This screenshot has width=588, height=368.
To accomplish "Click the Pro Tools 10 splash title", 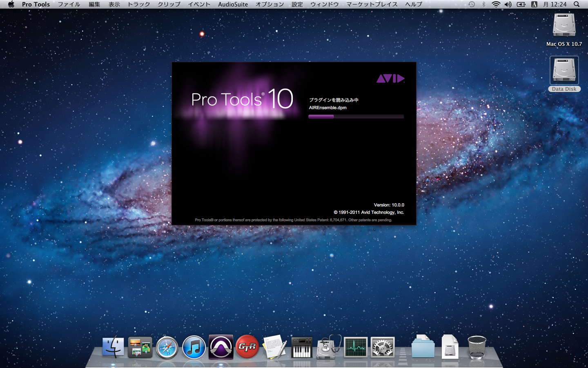I will coord(242,99).
